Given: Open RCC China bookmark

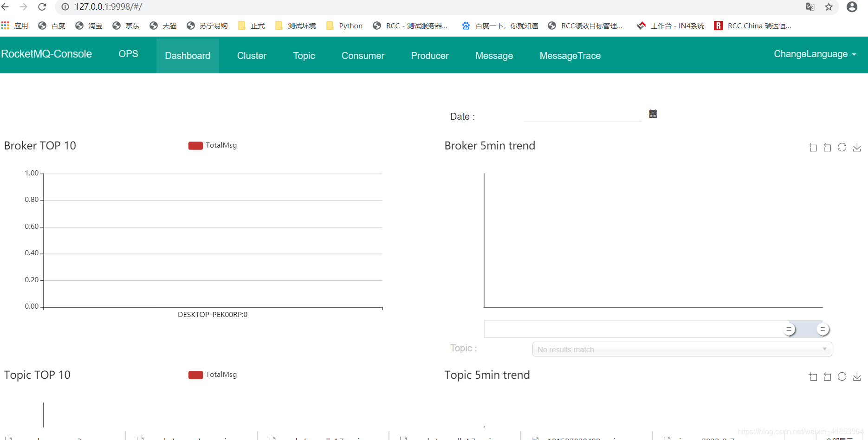Looking at the screenshot, I should point(753,26).
